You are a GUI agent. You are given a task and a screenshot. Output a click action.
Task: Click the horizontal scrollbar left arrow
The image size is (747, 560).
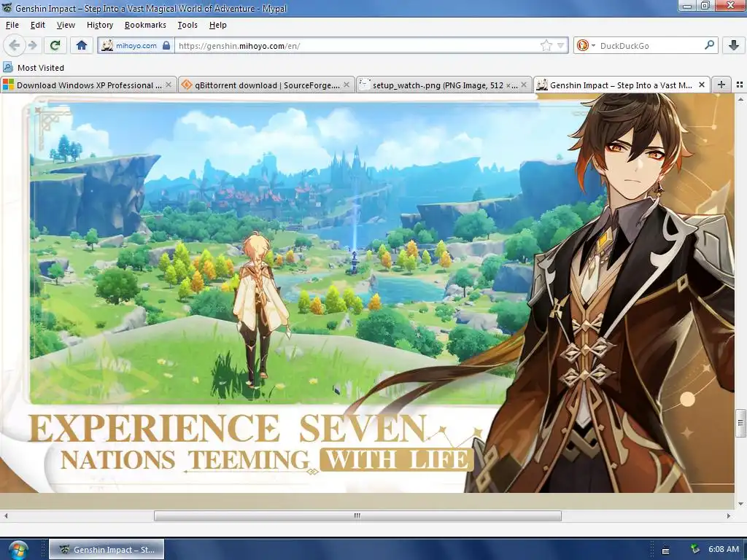pos(6,516)
